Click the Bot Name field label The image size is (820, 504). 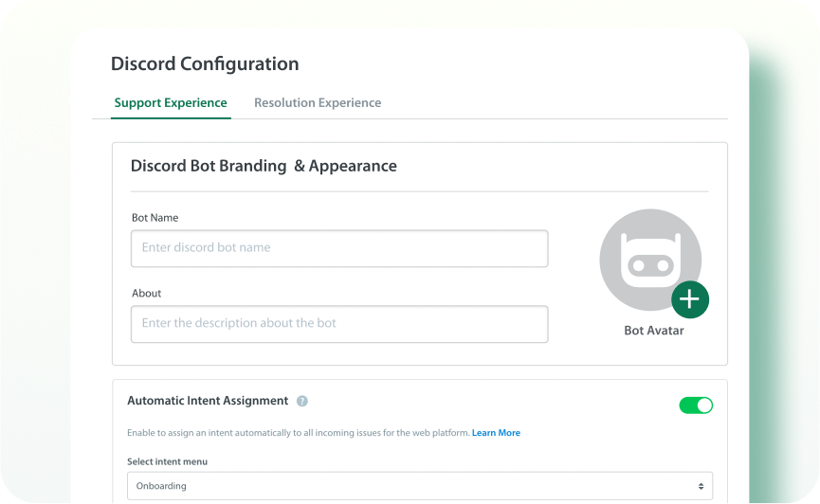click(155, 218)
